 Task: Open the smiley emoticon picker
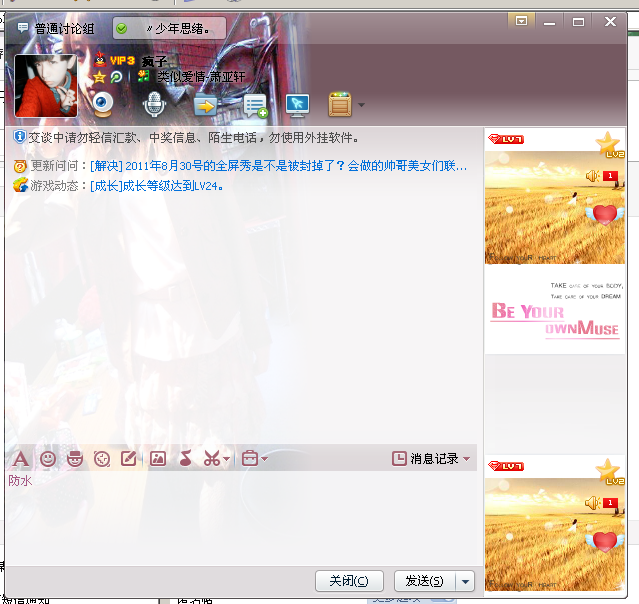(x=48, y=459)
